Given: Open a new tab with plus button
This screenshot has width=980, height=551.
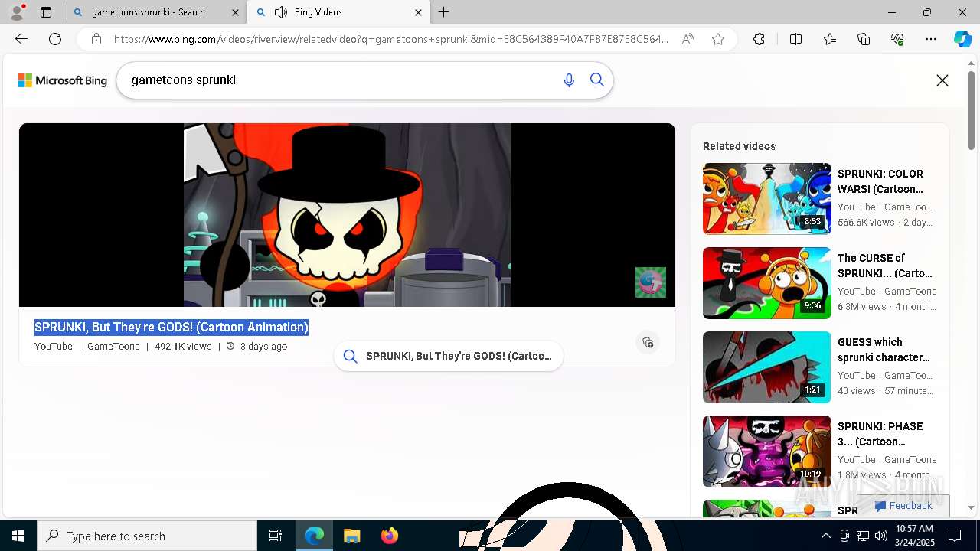Looking at the screenshot, I should (x=444, y=12).
